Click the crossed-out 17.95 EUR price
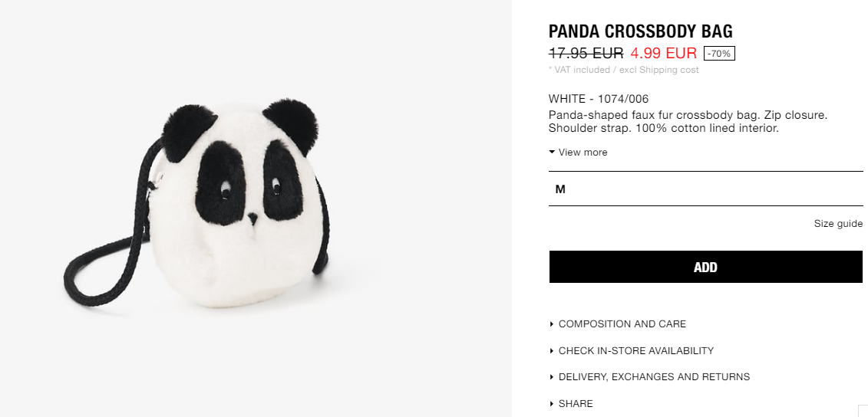The height and width of the screenshot is (417, 868). point(586,53)
